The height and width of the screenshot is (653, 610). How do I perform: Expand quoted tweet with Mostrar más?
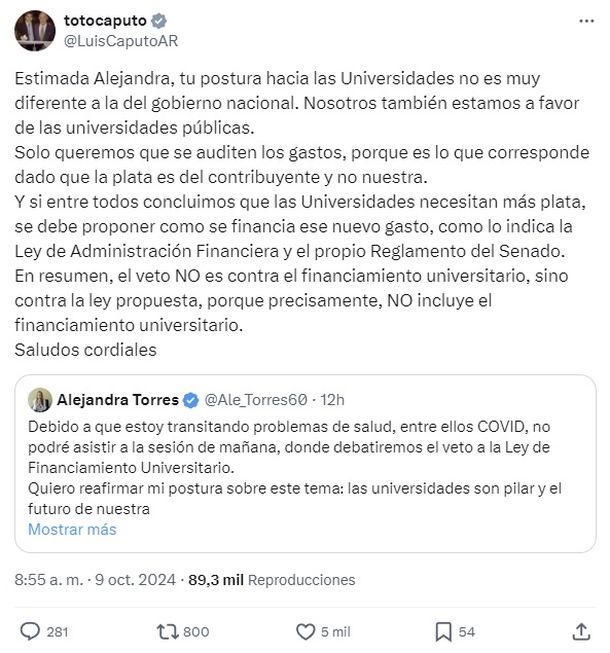coord(72,529)
